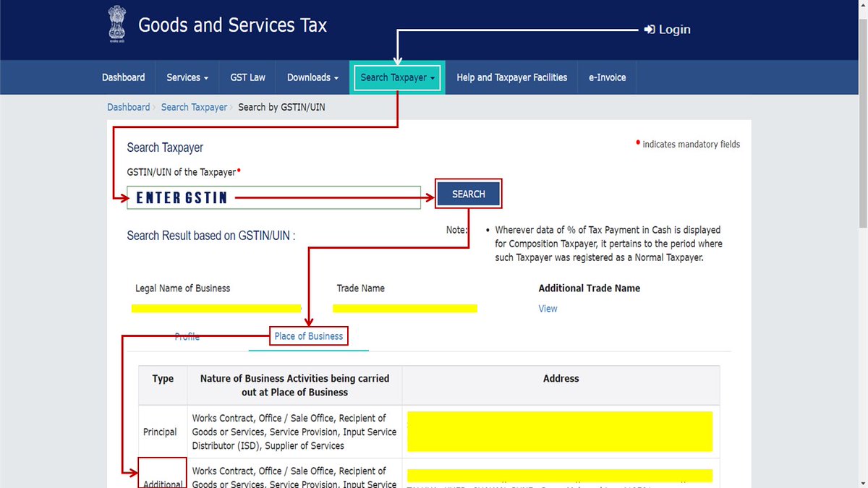
Task: Open the Dashboard menu item
Action: click(123, 77)
